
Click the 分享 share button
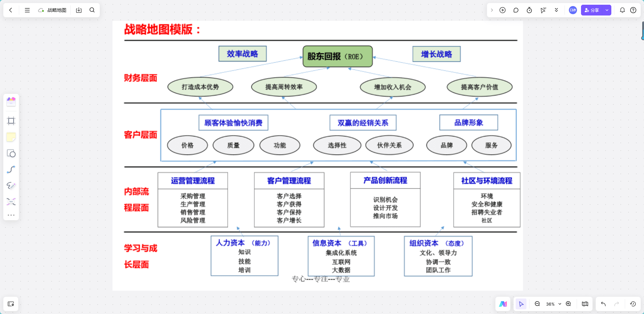coord(592,10)
